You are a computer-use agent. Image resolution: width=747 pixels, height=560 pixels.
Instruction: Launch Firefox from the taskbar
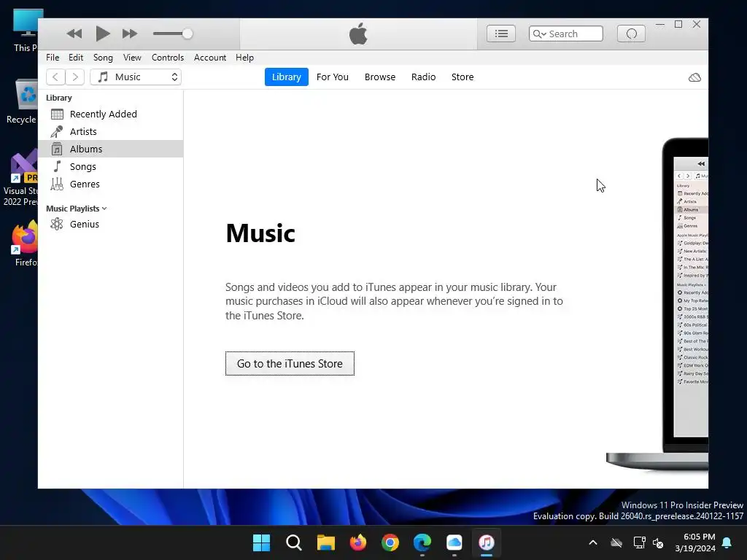(357, 542)
